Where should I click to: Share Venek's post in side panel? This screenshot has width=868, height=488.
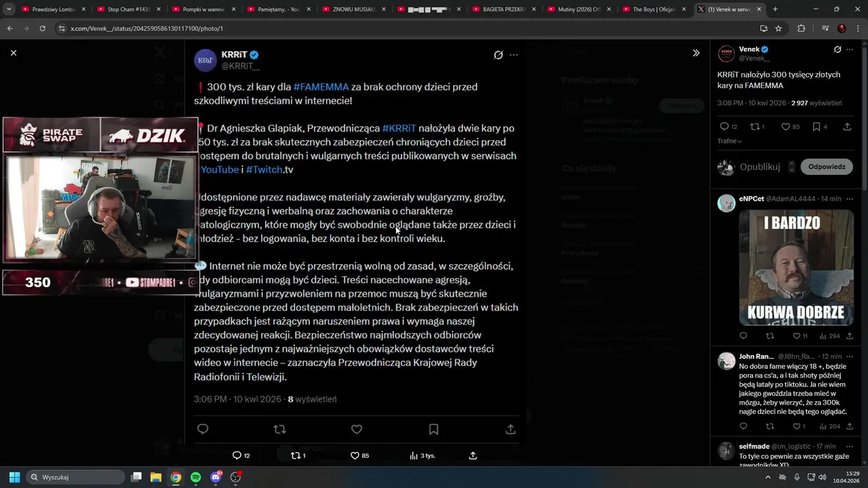point(847,127)
